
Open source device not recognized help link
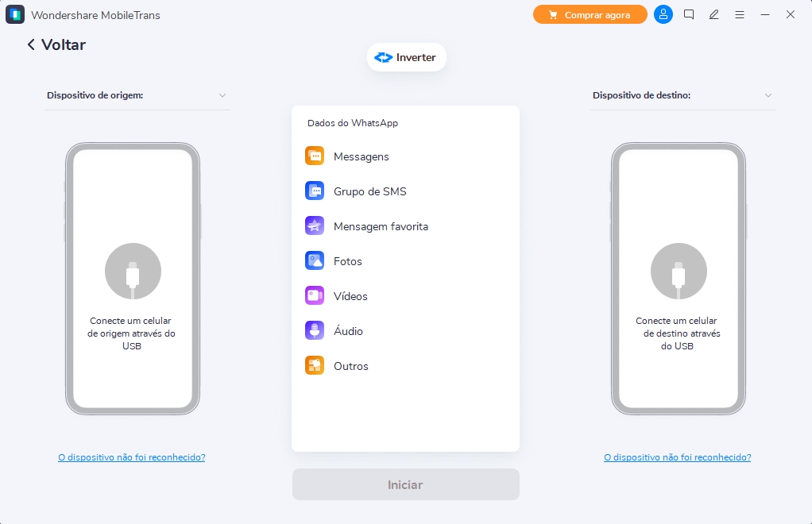point(132,457)
